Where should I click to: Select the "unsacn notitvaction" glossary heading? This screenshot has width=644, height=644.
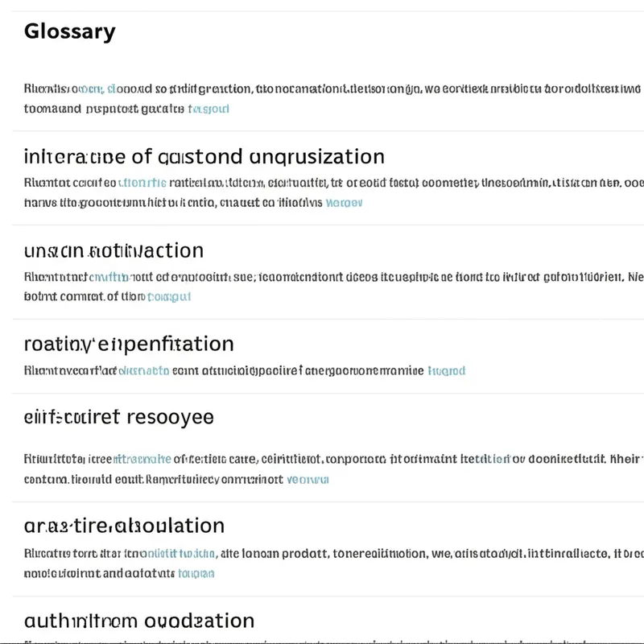(x=114, y=250)
